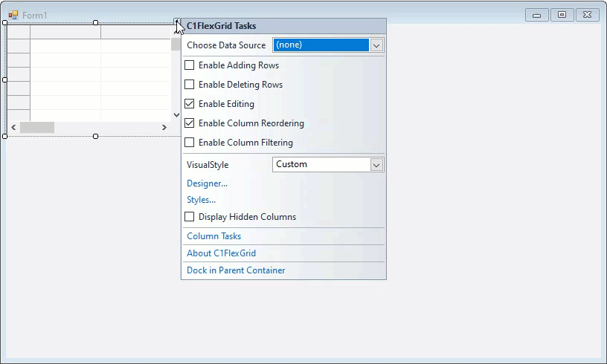The height and width of the screenshot is (364, 607).
Task: Open the Choose Data Source dropdown
Action: click(x=376, y=45)
